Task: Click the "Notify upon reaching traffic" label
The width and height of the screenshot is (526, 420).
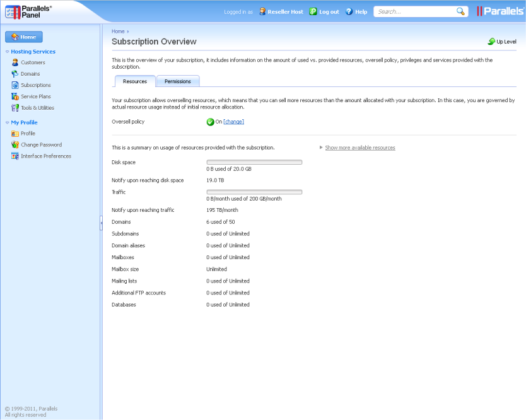Action: [143, 210]
